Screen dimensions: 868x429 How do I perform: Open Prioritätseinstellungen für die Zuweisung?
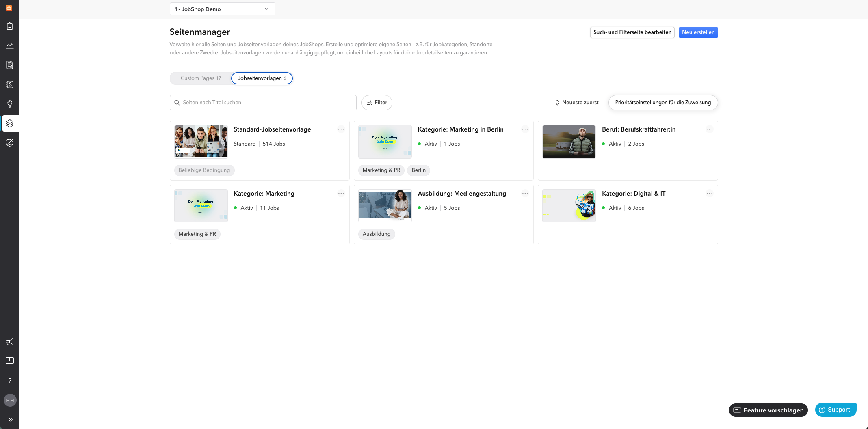tap(663, 103)
